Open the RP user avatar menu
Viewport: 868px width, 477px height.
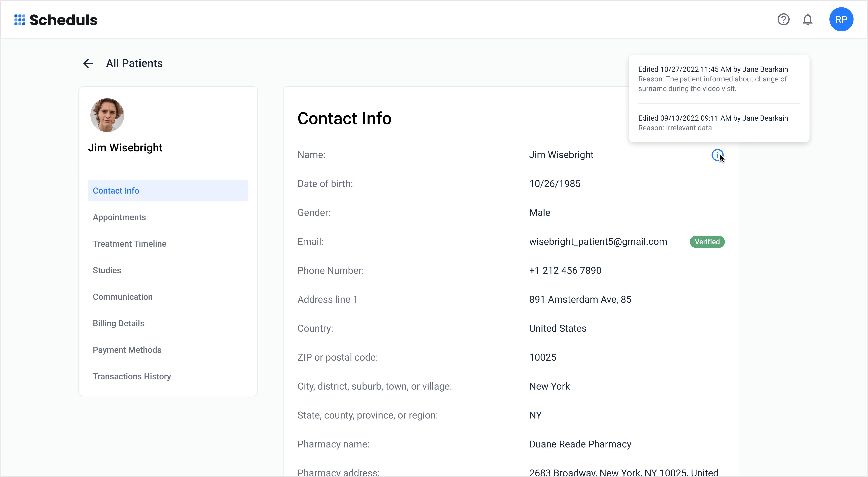point(841,19)
